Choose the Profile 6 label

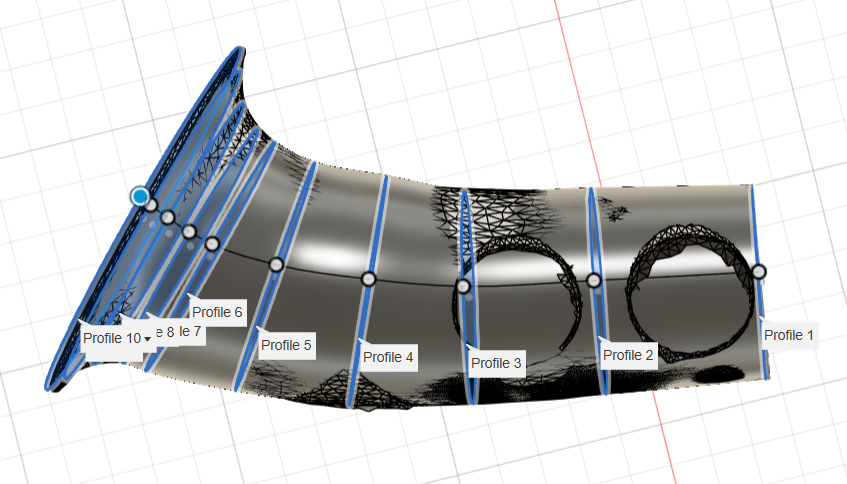[x=217, y=312]
